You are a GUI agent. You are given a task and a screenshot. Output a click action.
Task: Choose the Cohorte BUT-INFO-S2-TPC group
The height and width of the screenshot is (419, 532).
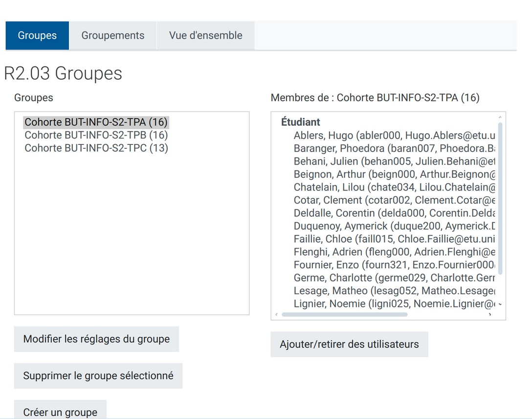click(x=96, y=148)
